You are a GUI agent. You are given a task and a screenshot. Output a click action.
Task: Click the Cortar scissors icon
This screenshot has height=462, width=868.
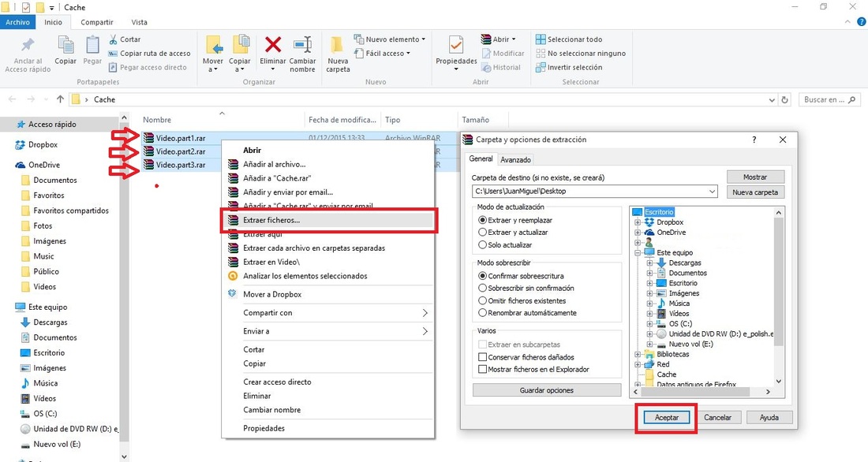point(113,39)
